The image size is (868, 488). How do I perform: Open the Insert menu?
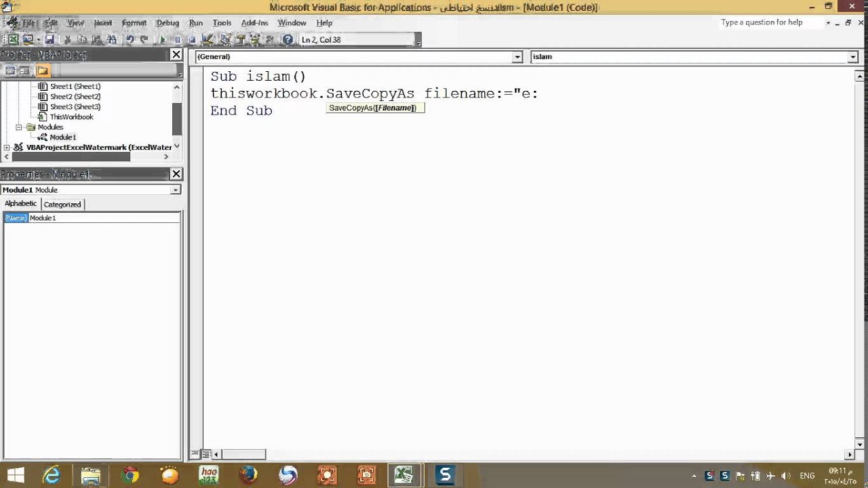[x=103, y=22]
